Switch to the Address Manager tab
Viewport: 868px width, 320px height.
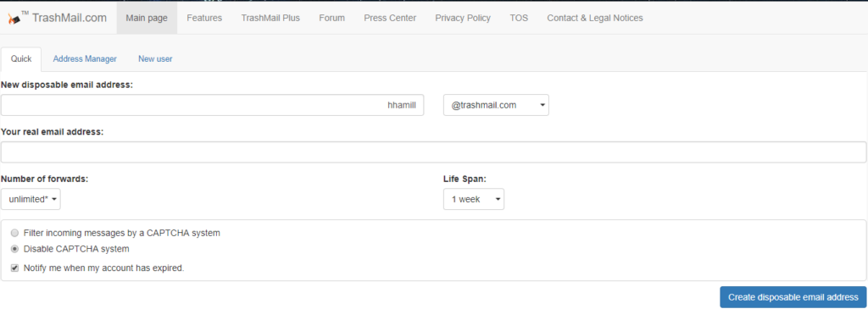(x=85, y=58)
